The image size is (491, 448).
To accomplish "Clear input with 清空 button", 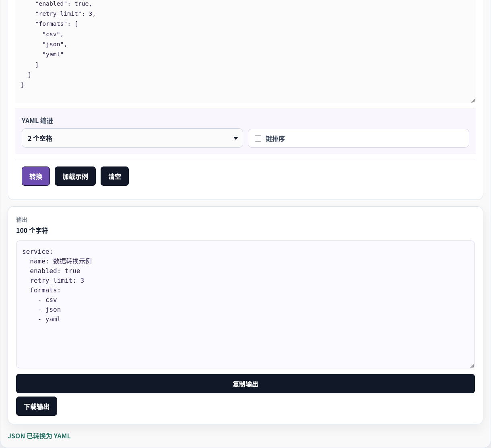I will click(x=115, y=176).
